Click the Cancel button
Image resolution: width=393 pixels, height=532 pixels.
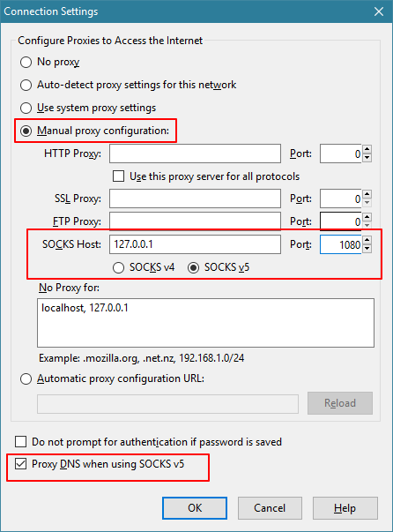(270, 508)
